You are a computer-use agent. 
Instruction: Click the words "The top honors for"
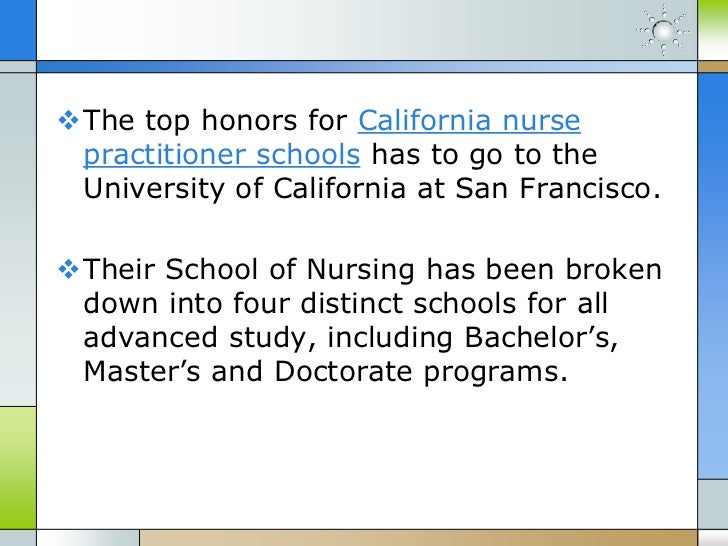[215, 121]
